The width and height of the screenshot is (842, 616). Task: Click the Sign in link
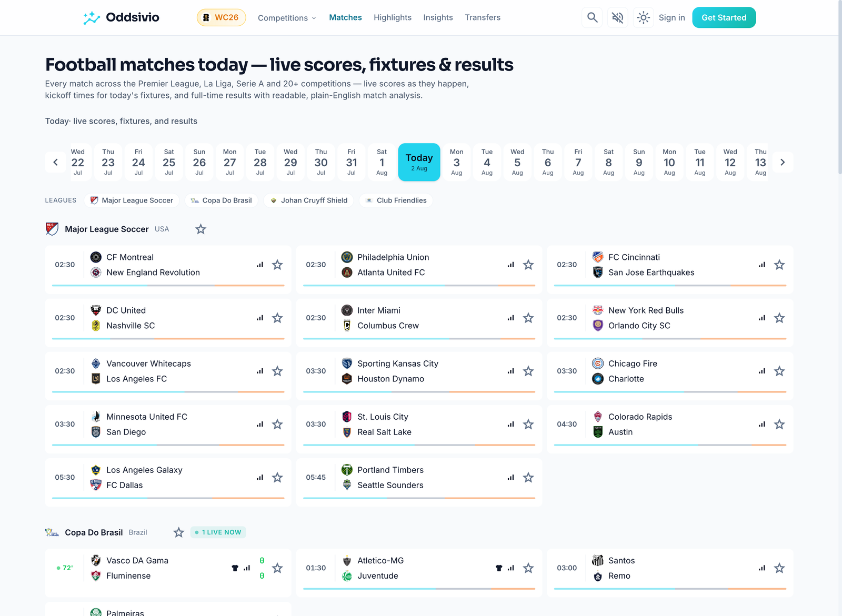[x=671, y=17]
